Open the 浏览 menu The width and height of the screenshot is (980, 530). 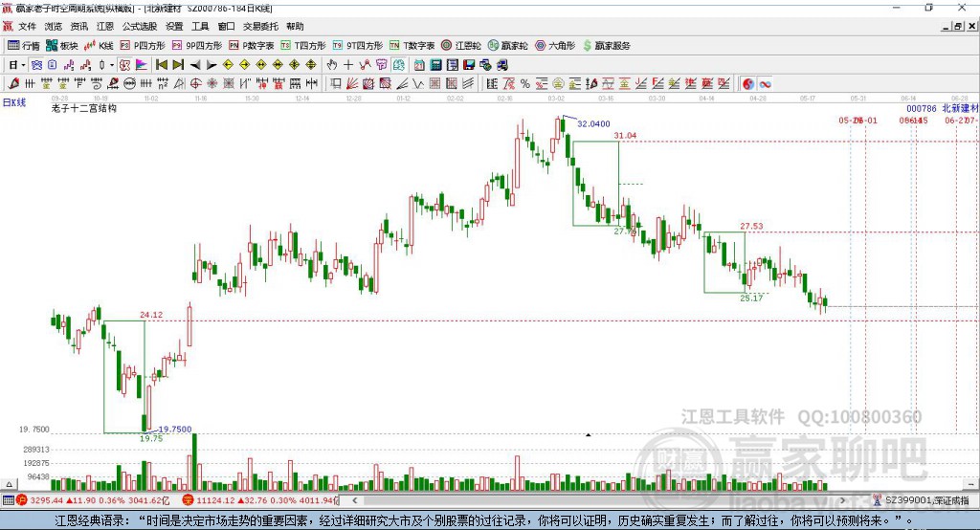point(54,26)
